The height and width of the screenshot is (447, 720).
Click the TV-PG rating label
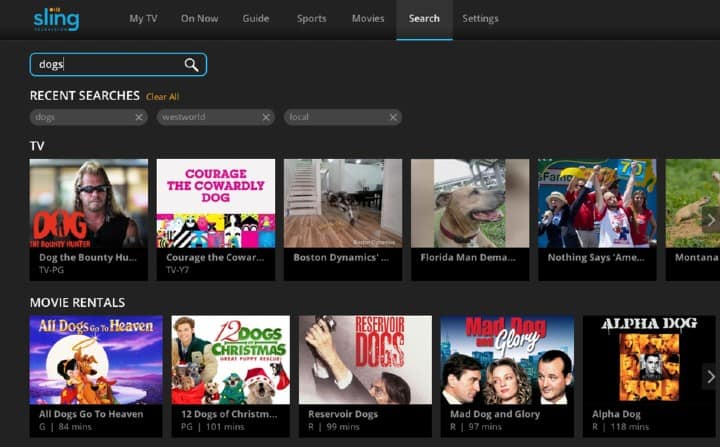point(51,270)
